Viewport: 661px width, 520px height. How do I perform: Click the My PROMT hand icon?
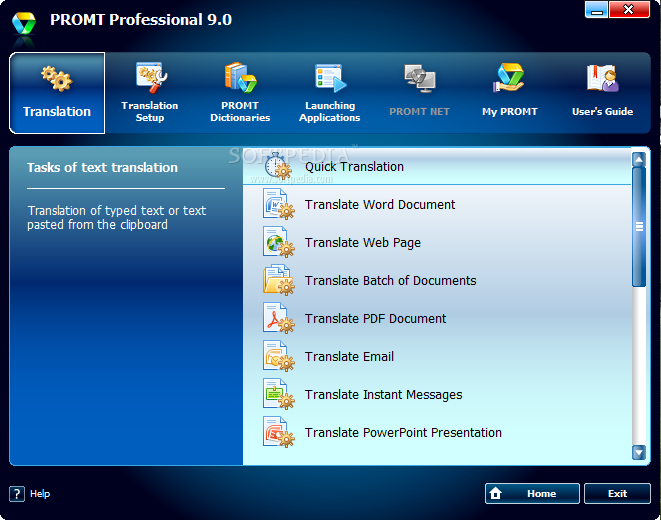[509, 78]
